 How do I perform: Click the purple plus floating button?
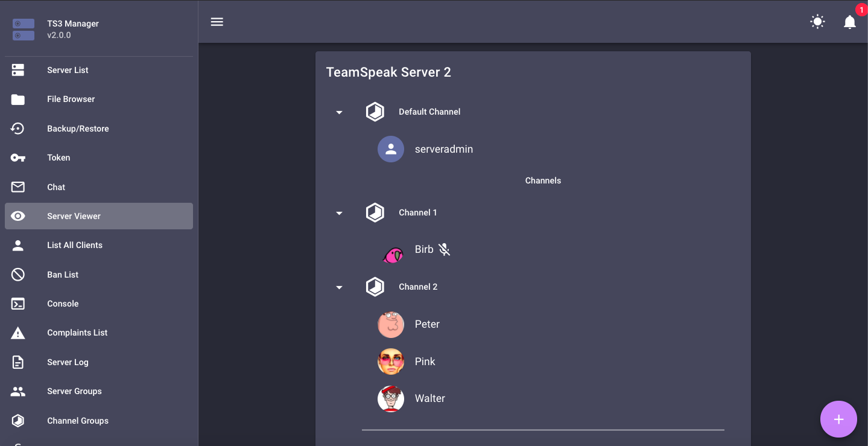838,419
